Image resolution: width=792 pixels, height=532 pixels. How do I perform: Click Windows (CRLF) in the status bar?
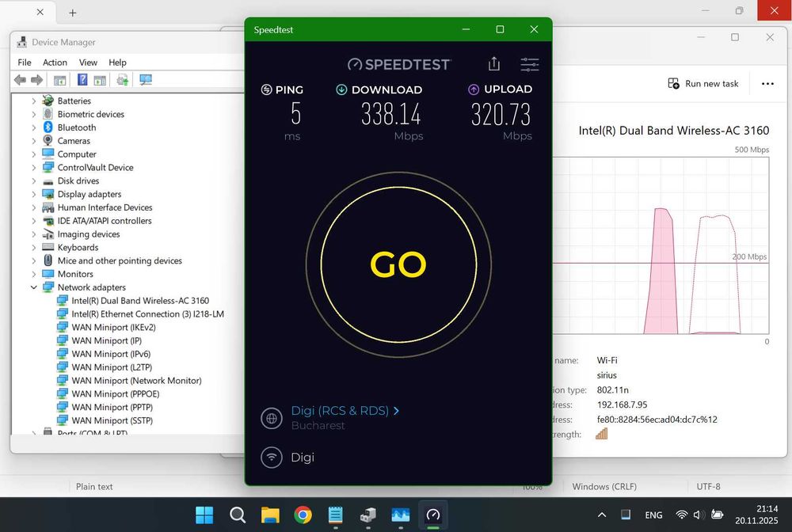click(x=604, y=487)
